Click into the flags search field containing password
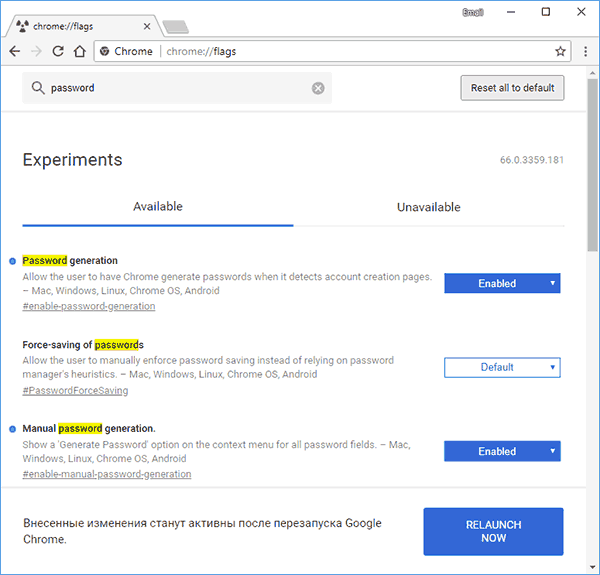Screen dimensions: 600x575 tap(177, 88)
